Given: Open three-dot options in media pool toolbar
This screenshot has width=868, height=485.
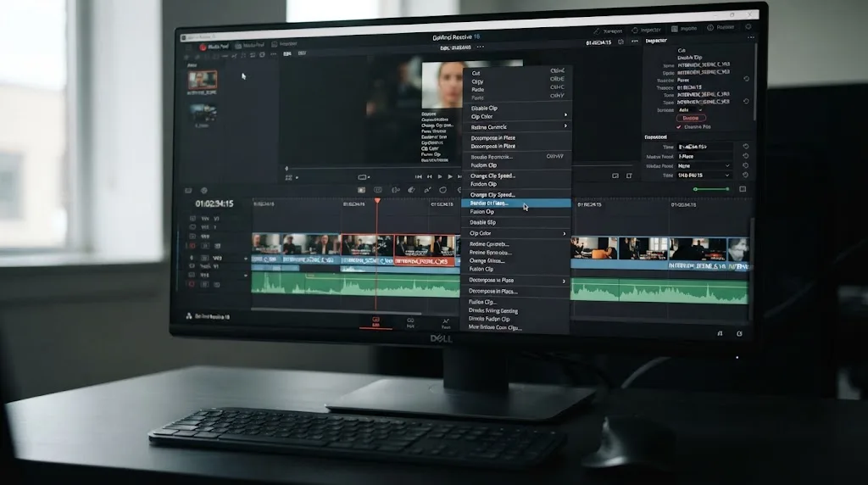Looking at the screenshot, I should (274, 54).
